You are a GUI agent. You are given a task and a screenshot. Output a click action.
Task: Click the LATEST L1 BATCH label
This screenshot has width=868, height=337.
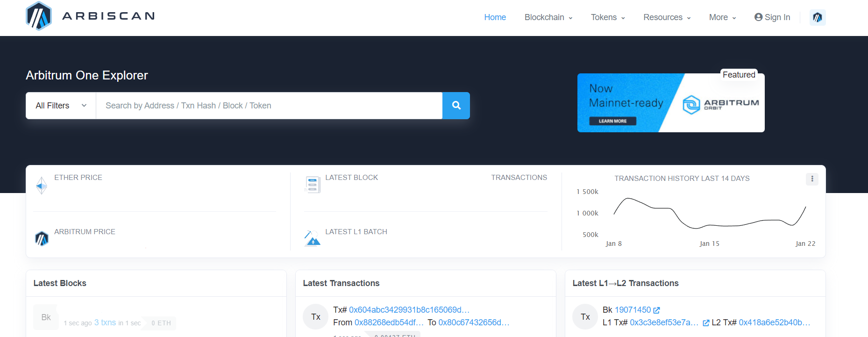coord(356,232)
